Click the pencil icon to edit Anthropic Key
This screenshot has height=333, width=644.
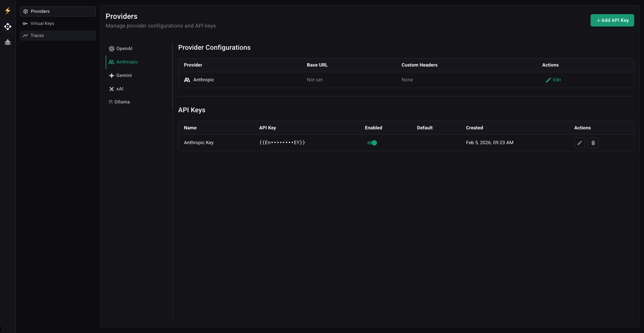coord(579,143)
